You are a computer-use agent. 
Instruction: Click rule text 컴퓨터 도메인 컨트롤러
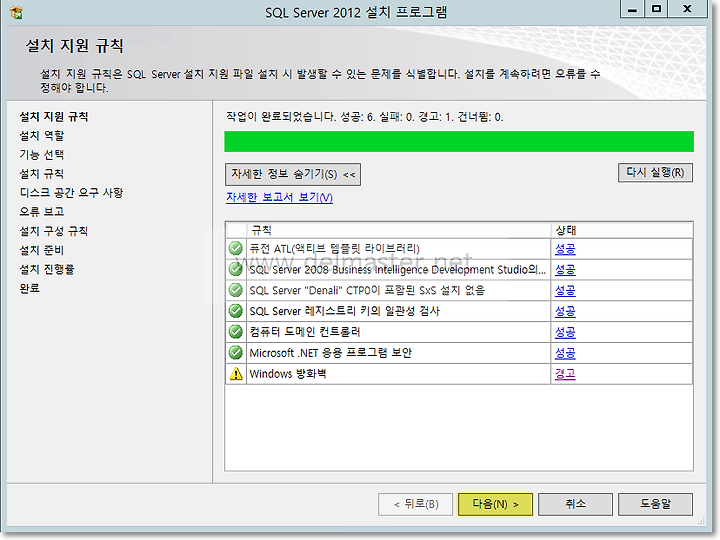(x=305, y=332)
